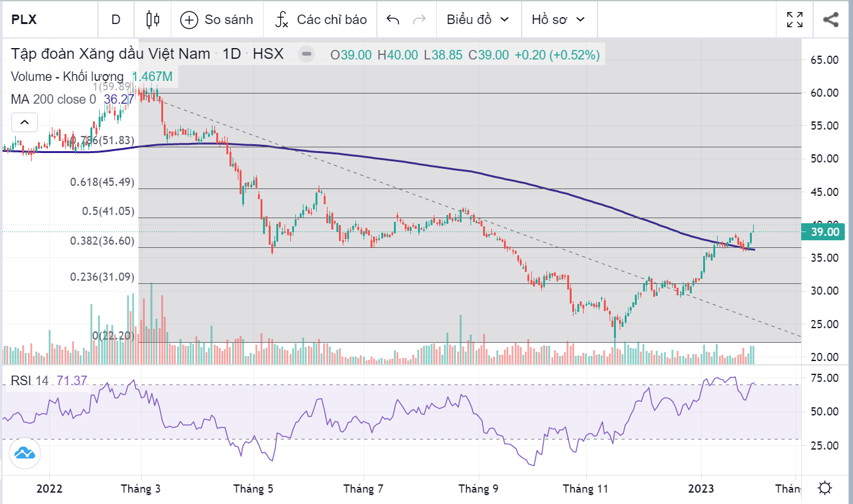Screen dimensions: 853x504
Task: Click the undo arrow icon
Action: pos(393,20)
